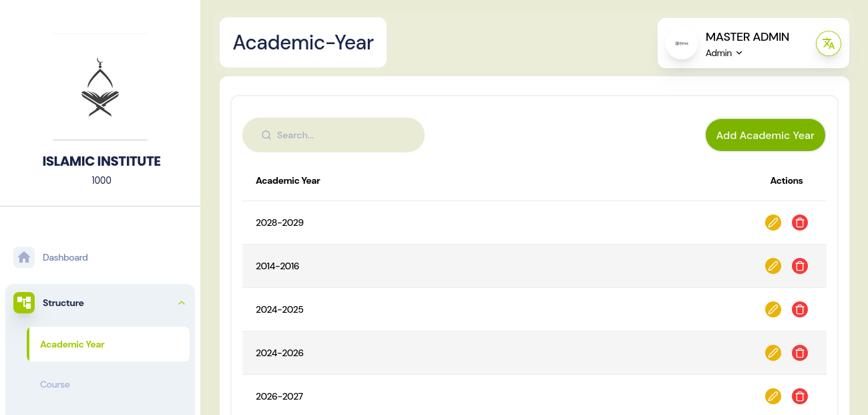Edit the 2024-2025 academic year

point(773,309)
